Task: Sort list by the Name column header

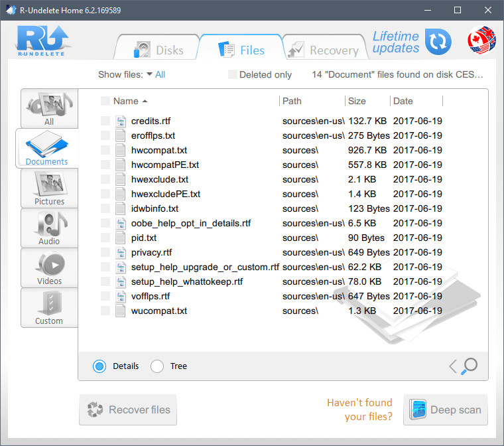Action: (x=126, y=101)
